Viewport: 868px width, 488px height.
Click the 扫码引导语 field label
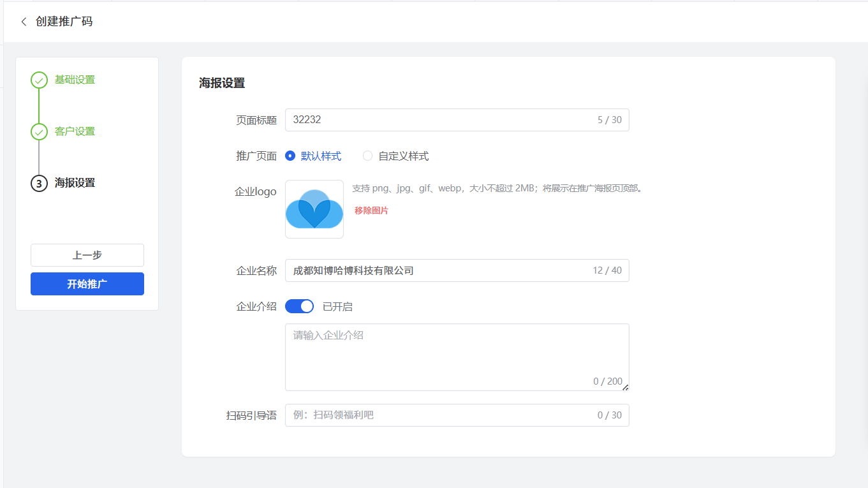(251, 415)
